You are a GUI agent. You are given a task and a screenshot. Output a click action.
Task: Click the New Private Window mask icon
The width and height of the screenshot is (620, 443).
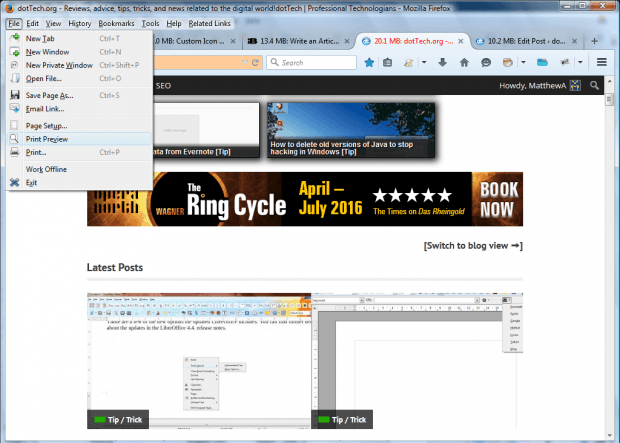point(15,65)
